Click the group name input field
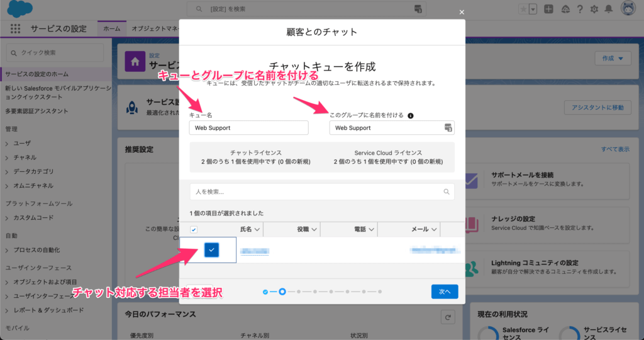The width and height of the screenshot is (644, 340). pos(392,128)
